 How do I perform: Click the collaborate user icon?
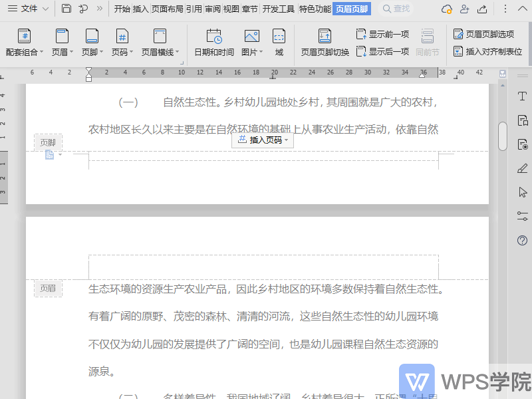[x=464, y=9]
